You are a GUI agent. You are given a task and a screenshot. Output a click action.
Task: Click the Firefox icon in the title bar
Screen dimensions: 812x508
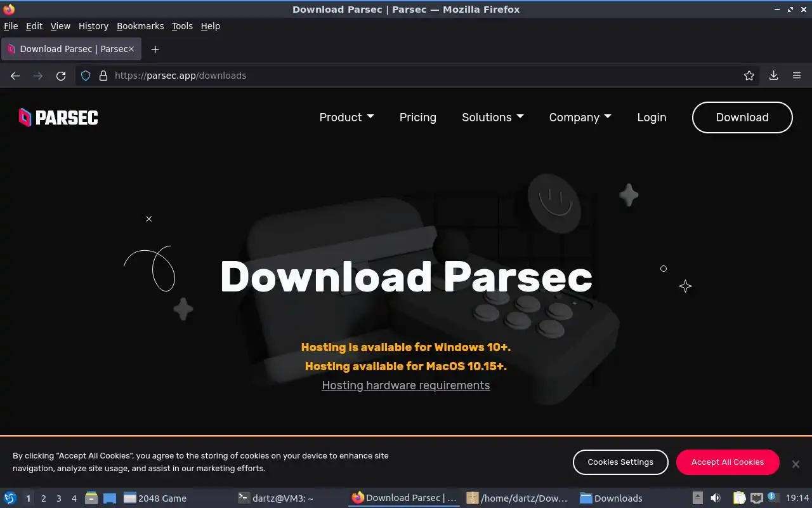pos(9,10)
